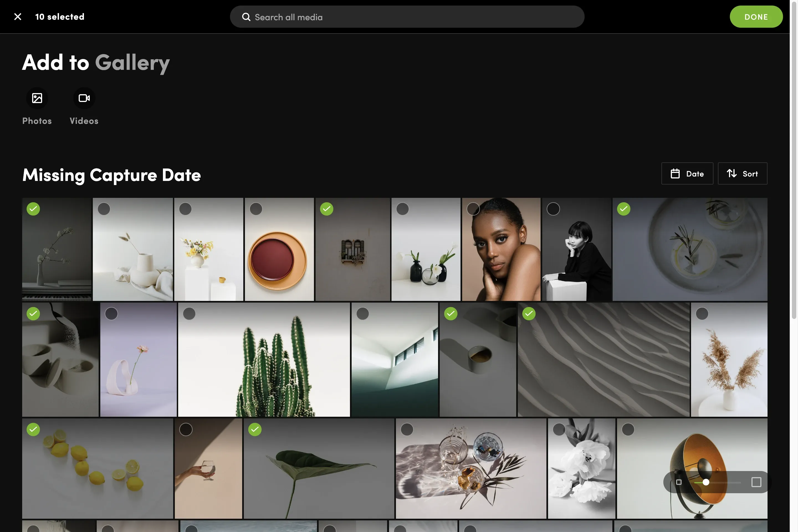Image resolution: width=798 pixels, height=532 pixels.
Task: Deselect the pouring sand into bowls photo
Action: point(33,314)
